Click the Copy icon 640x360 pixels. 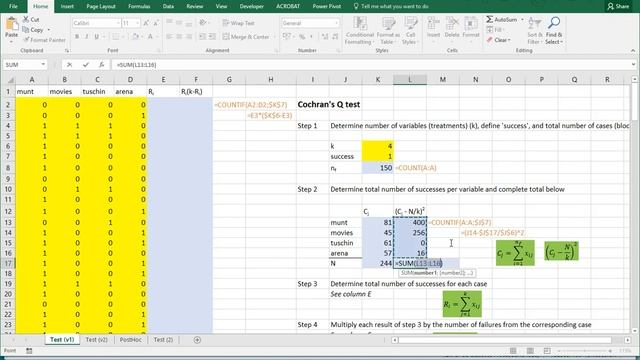26,30
